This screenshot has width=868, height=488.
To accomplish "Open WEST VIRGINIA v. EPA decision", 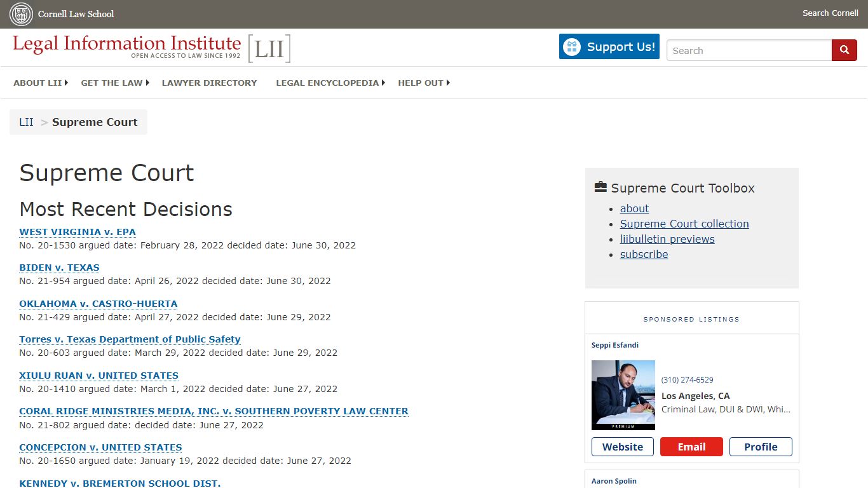I will [78, 232].
